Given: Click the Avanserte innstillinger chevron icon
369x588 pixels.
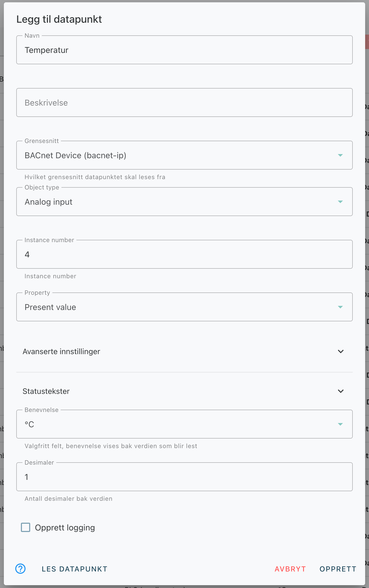Looking at the screenshot, I should click(341, 351).
